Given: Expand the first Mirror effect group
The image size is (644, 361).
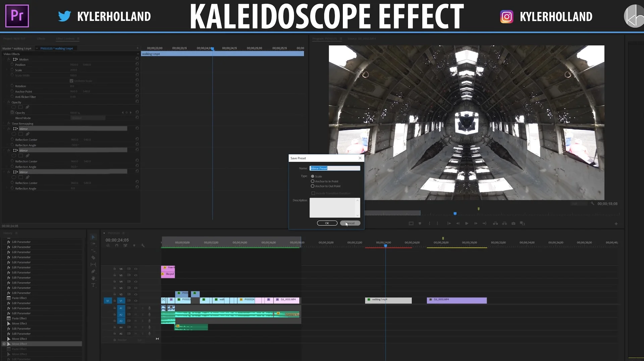Looking at the screenshot, I should point(5,129).
